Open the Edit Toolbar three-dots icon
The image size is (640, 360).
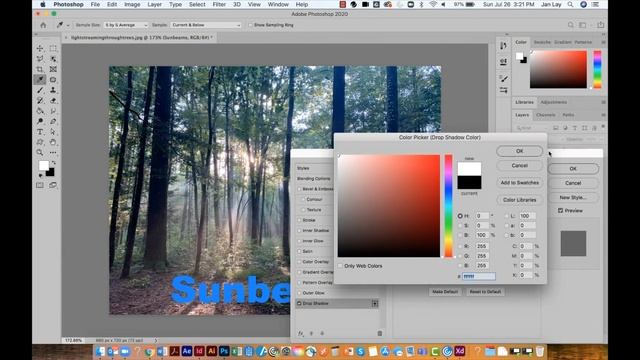pos(53,153)
